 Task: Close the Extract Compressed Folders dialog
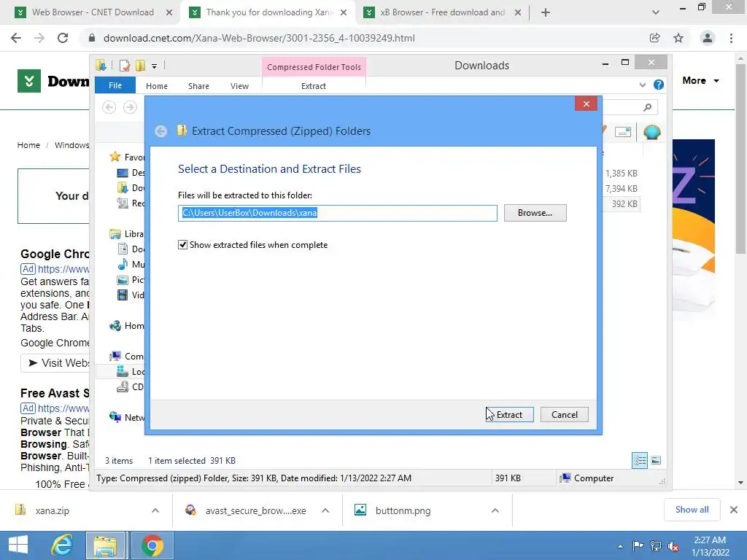click(586, 104)
